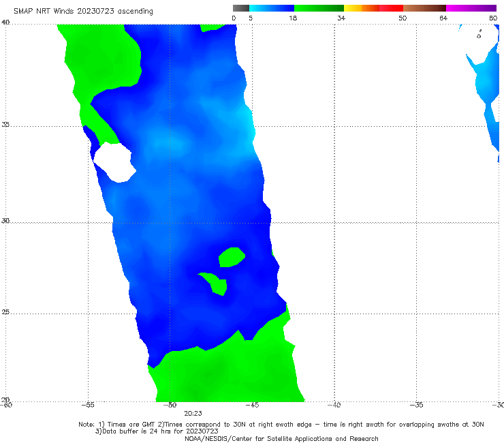Click the title 'SMAP NRT Winds 20230723 ascending'
The image size is (504, 443).
[x=83, y=11]
